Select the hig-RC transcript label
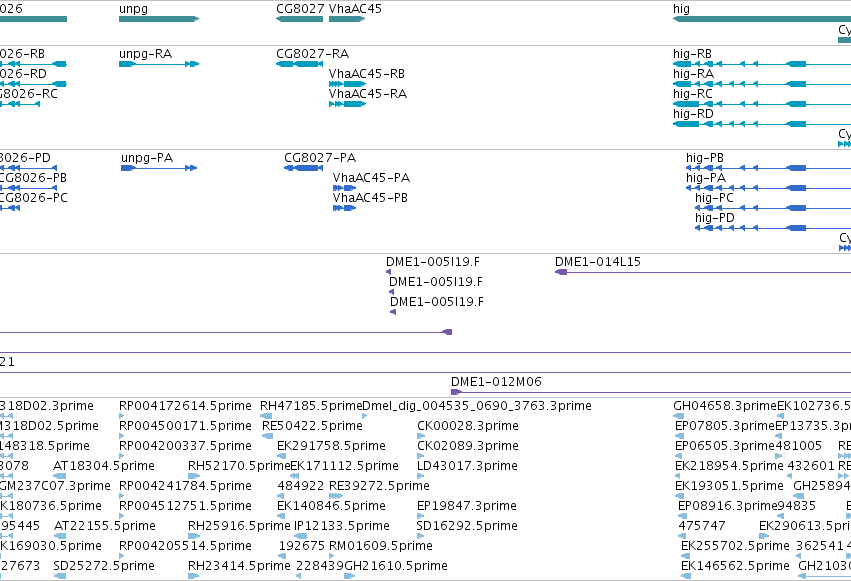The image size is (851, 581). (x=693, y=94)
